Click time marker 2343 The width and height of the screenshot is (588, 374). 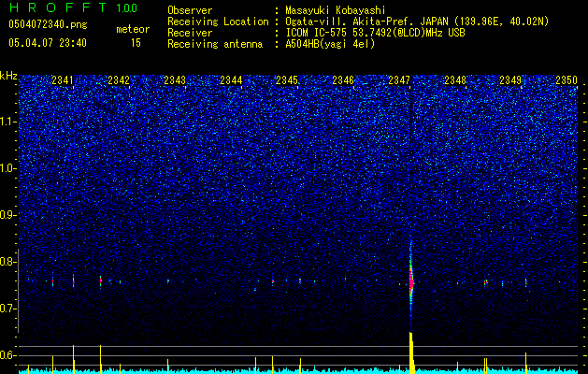[175, 79]
